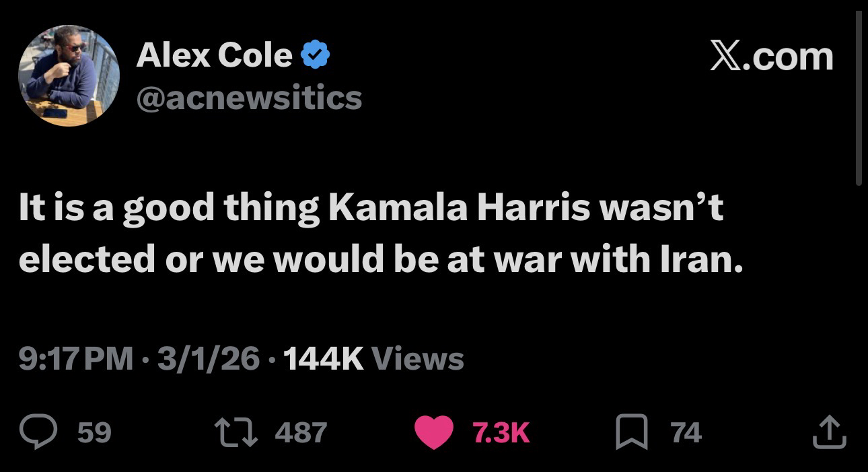Click the 9:17 PM timestamp

coord(75,358)
